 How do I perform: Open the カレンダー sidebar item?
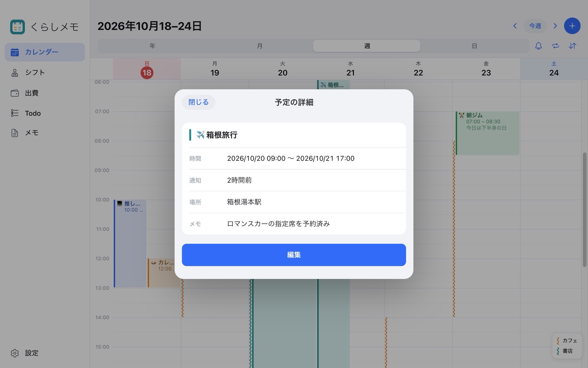pyautogui.click(x=45, y=52)
